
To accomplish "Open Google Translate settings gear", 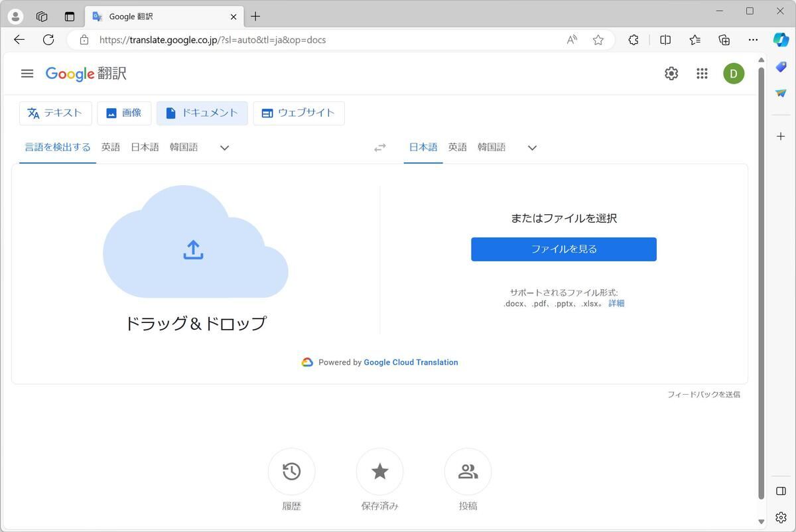I will click(x=671, y=74).
